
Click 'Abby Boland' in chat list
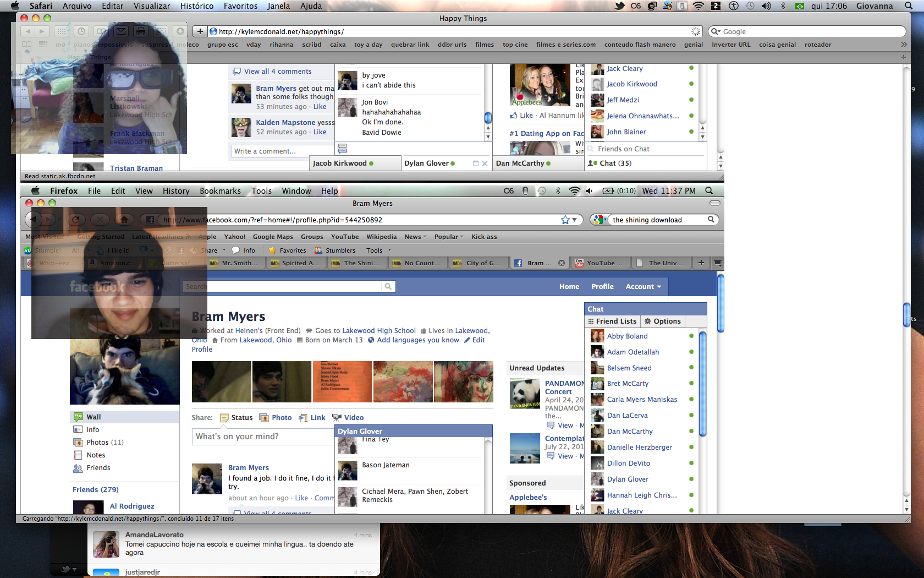[627, 336]
